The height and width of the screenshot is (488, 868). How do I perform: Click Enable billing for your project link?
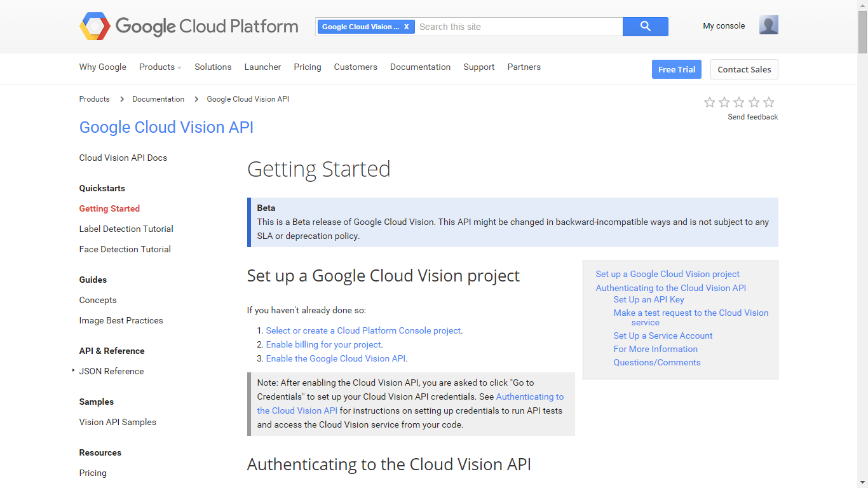click(x=323, y=344)
